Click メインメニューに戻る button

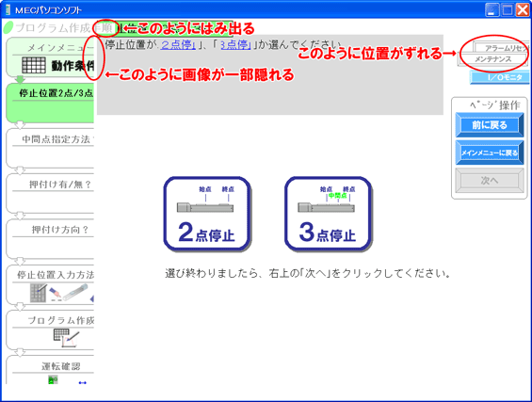490,153
